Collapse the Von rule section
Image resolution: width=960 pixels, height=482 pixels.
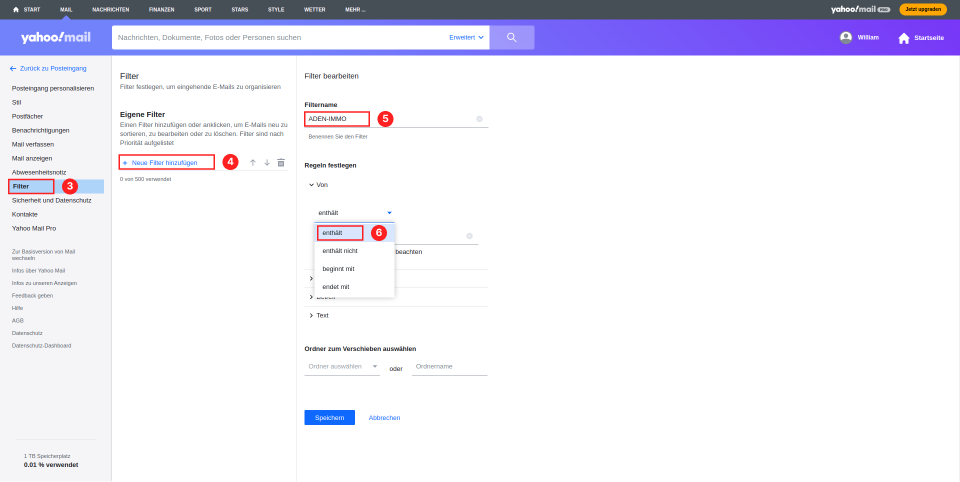[x=312, y=184]
